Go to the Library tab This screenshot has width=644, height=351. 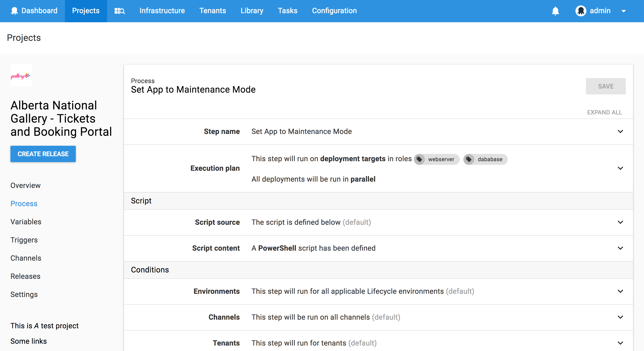pyautogui.click(x=252, y=11)
